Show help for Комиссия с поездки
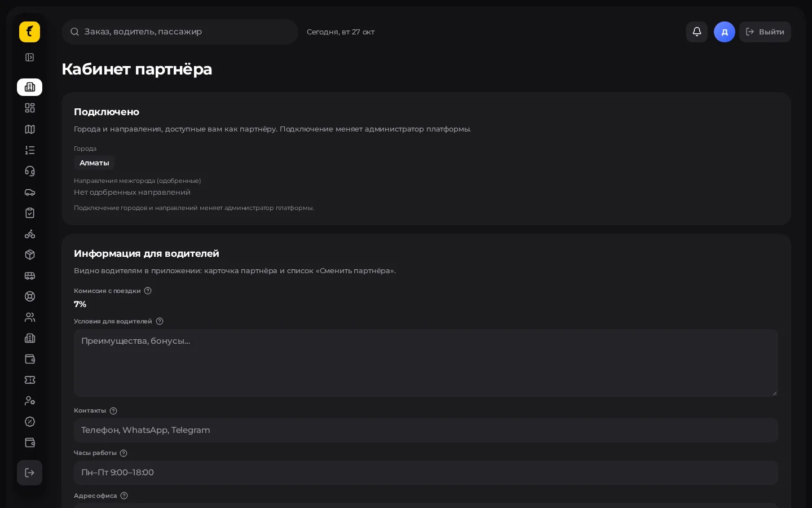Viewport: 812px width, 508px height. tap(148, 291)
